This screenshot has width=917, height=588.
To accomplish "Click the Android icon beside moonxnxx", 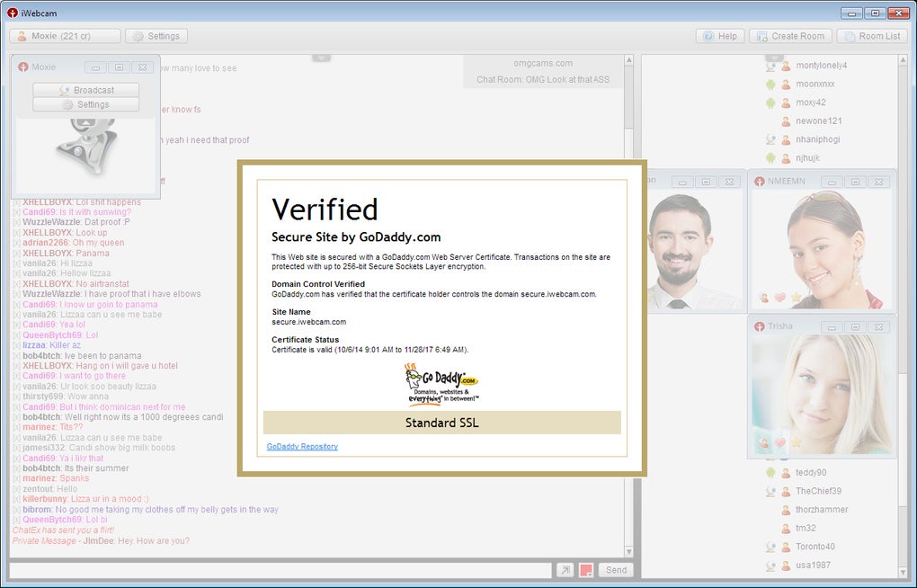I will coord(770,85).
